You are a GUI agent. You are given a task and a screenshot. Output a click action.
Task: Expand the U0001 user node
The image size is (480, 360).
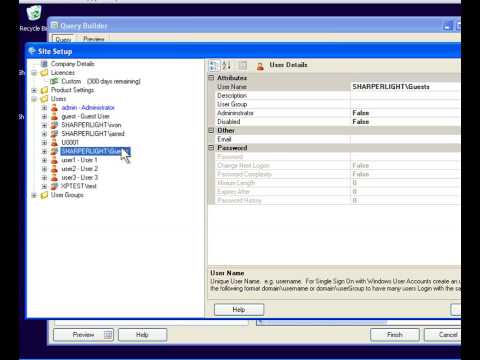[44, 143]
